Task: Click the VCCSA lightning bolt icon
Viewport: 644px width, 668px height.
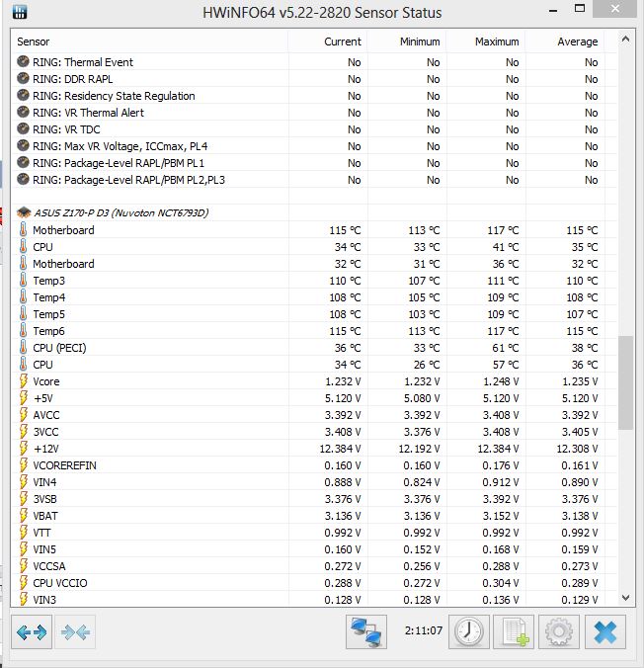Action: click(x=24, y=566)
